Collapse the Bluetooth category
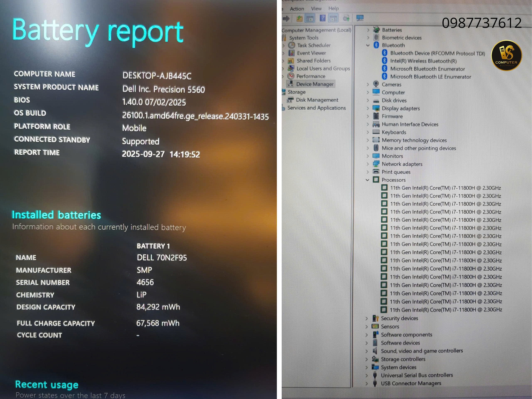This screenshot has height=399, width=532. pyautogui.click(x=368, y=45)
